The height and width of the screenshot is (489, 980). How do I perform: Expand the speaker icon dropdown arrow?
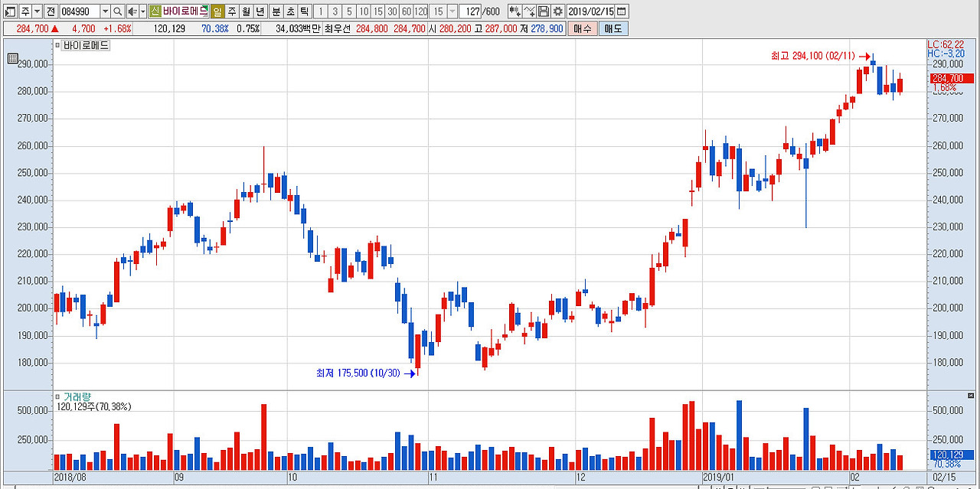coord(142,11)
